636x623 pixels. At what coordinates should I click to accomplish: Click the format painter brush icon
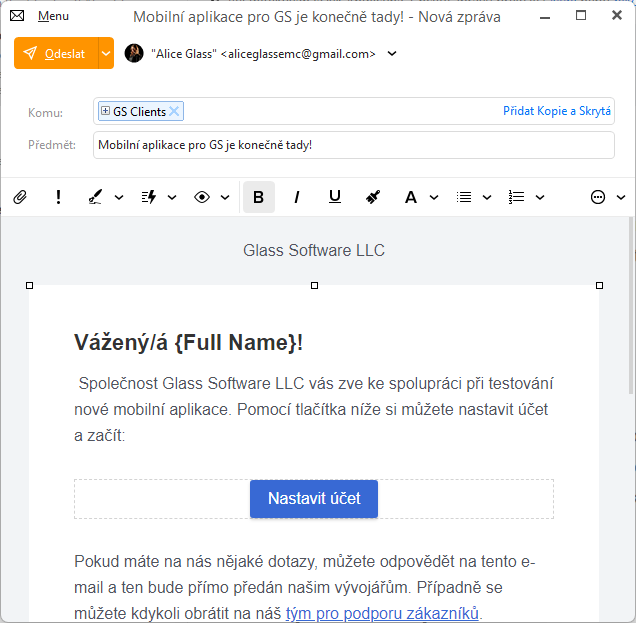(x=373, y=198)
